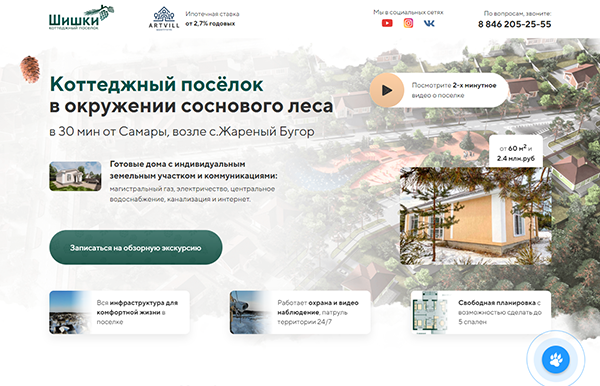Click 'от 2,7% годовых' mortgage text
The width and height of the screenshot is (600, 386).
coord(210,24)
